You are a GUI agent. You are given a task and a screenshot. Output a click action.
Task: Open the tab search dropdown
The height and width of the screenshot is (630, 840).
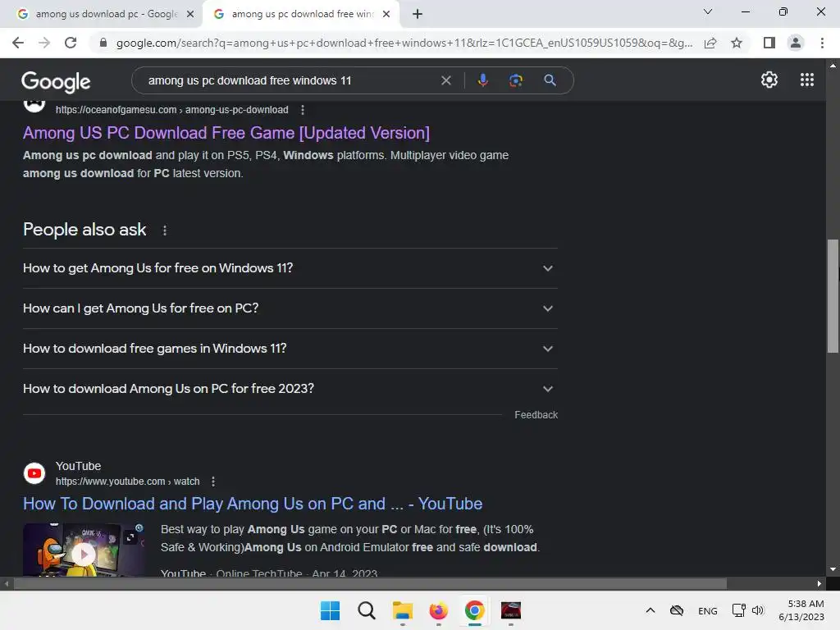708,11
